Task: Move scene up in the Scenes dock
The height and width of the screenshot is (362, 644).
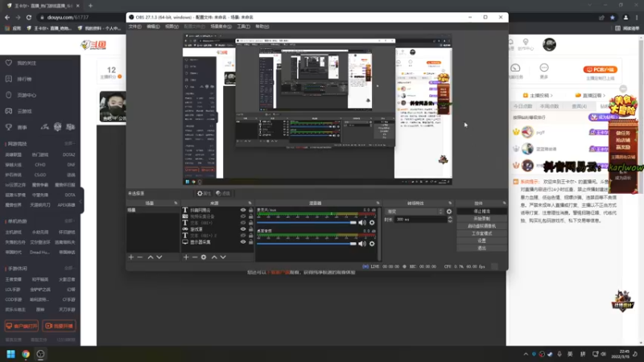Action: pyautogui.click(x=151, y=257)
